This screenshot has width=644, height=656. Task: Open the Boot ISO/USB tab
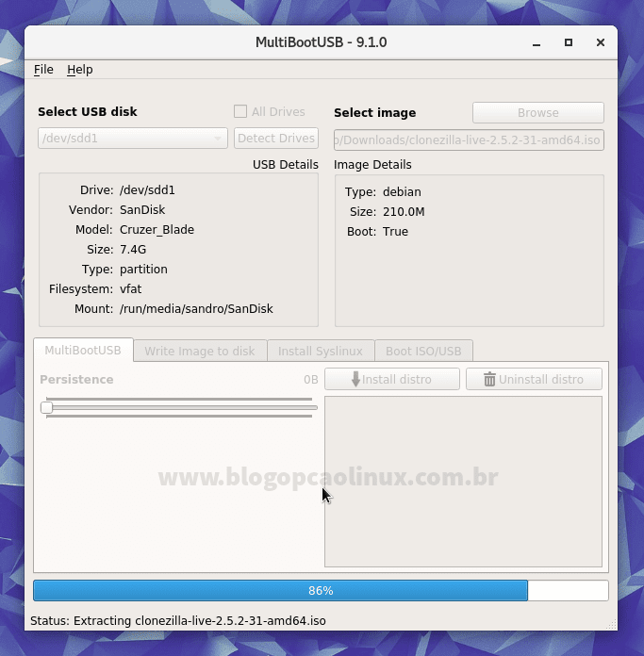tap(423, 351)
